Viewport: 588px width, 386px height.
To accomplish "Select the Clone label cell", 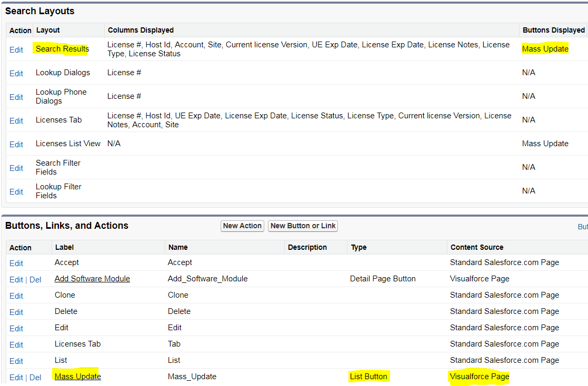I will (65, 295).
